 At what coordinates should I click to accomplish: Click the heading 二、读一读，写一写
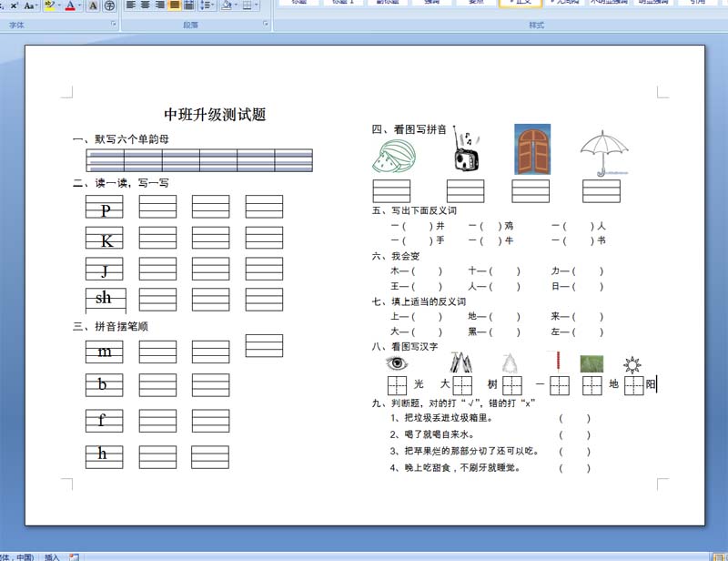pyautogui.click(x=121, y=183)
